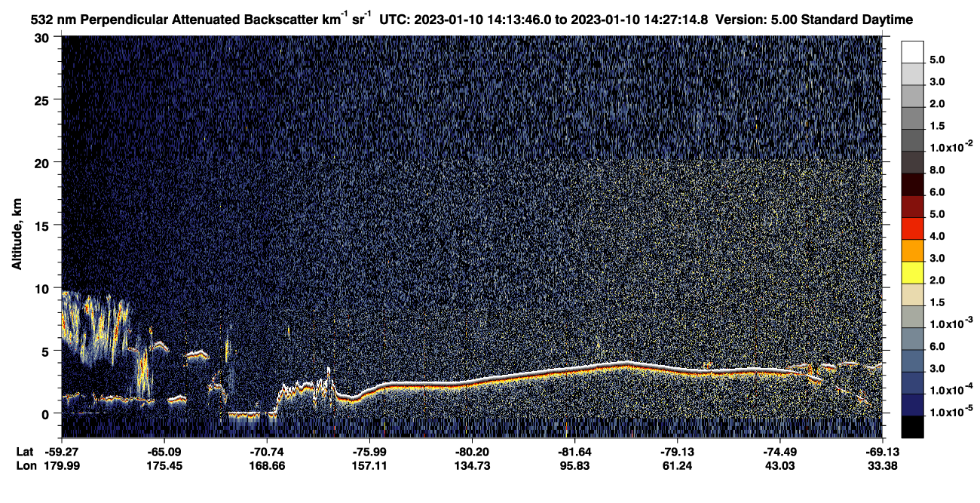Click longitude value '33.38'

[882, 465]
